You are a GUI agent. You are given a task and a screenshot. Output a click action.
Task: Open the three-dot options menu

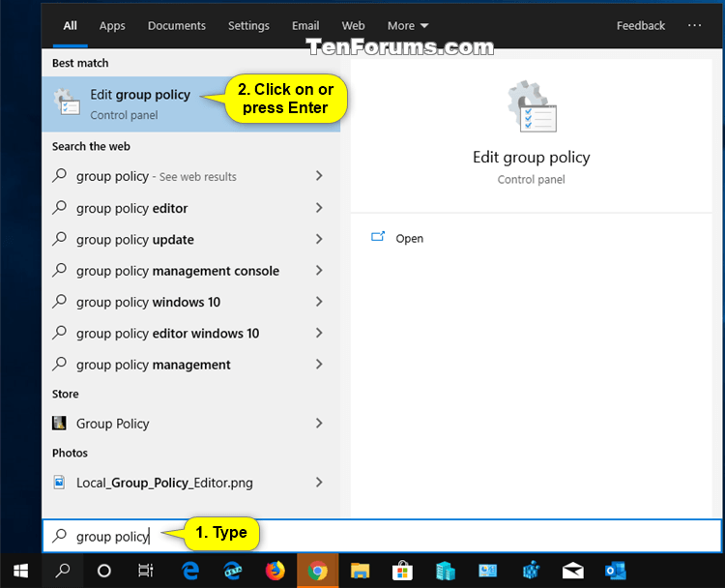pos(694,25)
